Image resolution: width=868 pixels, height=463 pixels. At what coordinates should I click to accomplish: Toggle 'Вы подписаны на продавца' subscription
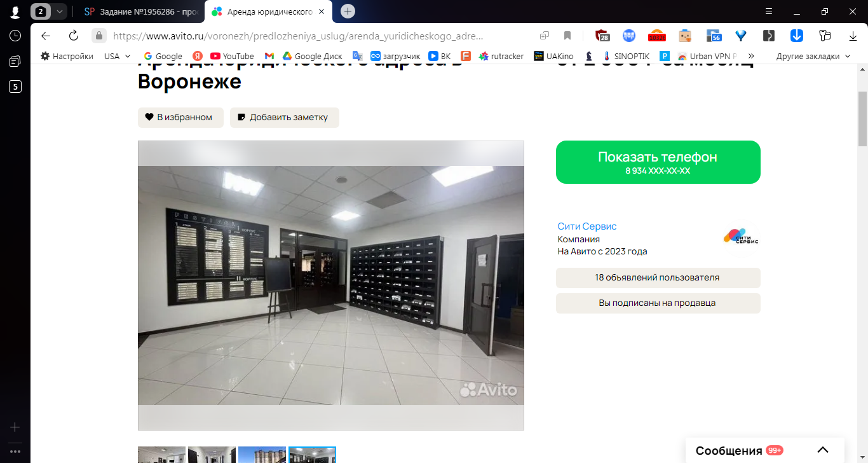point(658,303)
